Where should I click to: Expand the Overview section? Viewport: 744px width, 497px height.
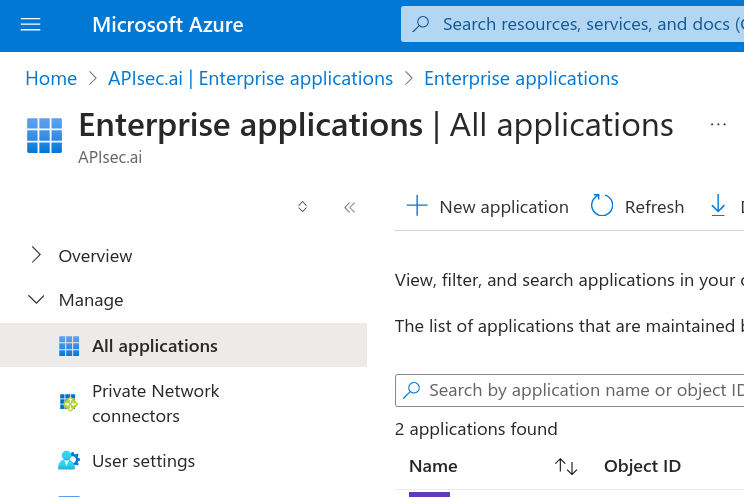(x=37, y=256)
